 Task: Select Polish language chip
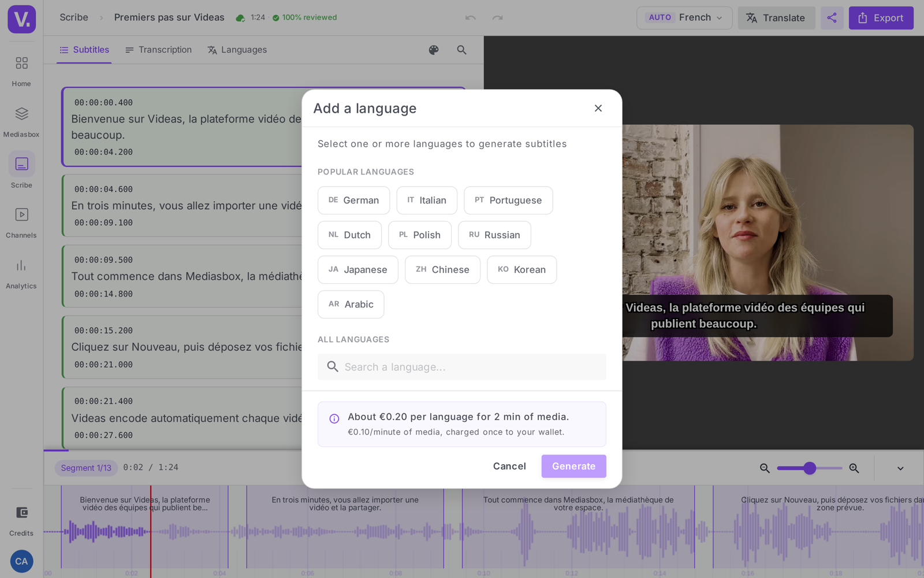coord(420,235)
